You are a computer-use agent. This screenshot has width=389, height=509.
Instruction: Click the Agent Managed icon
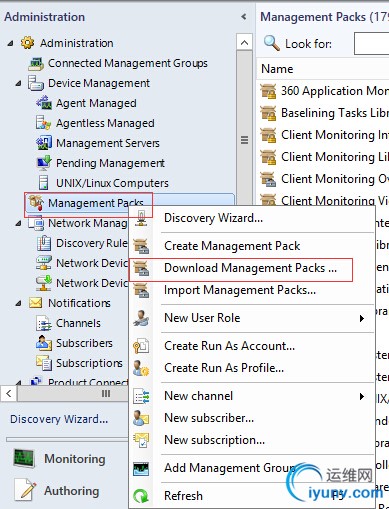point(44,103)
